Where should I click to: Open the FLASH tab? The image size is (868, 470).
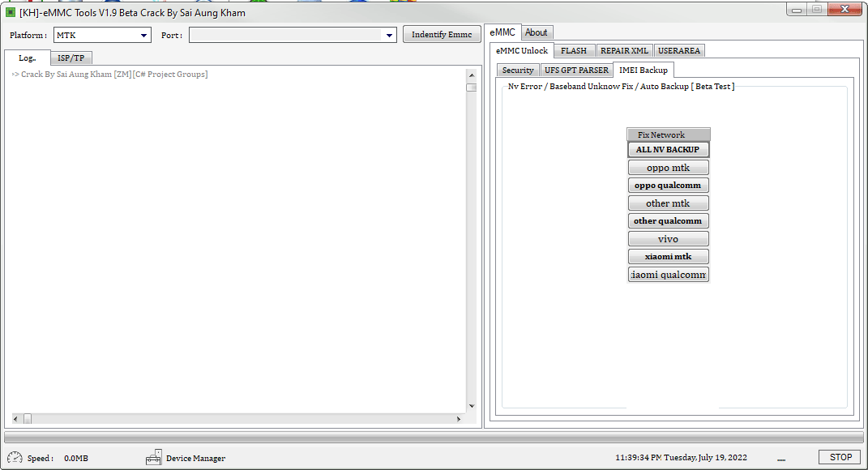coord(574,49)
